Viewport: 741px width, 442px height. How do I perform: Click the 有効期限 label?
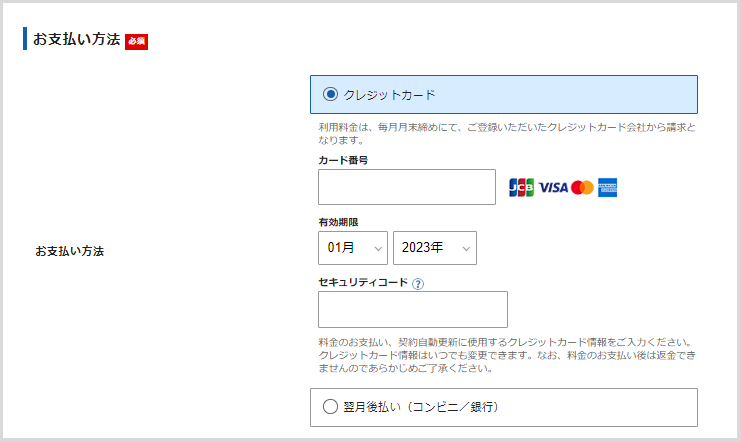pyautogui.click(x=337, y=222)
